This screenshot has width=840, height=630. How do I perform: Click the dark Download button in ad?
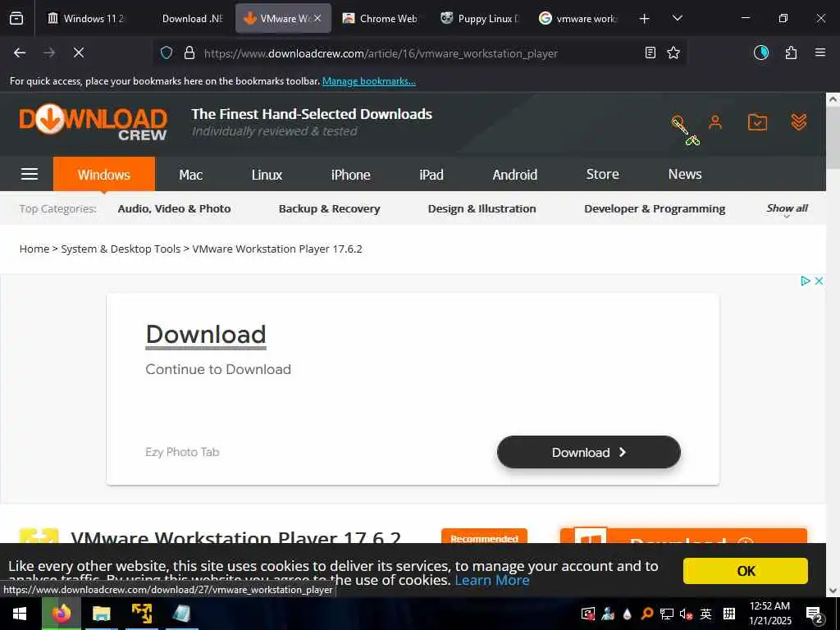click(x=589, y=452)
